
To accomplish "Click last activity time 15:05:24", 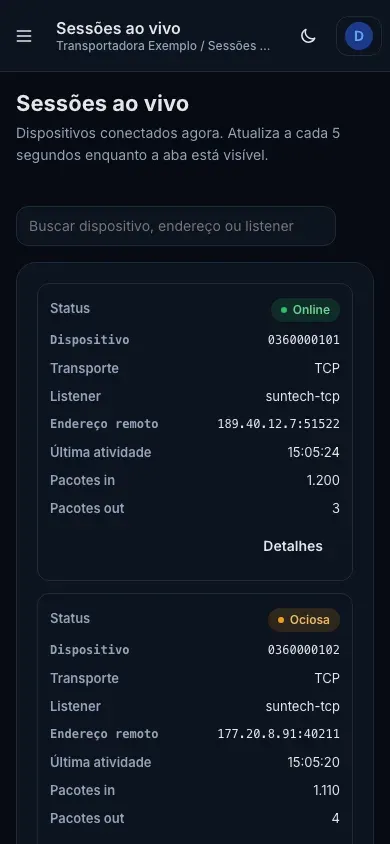I will 314,452.
